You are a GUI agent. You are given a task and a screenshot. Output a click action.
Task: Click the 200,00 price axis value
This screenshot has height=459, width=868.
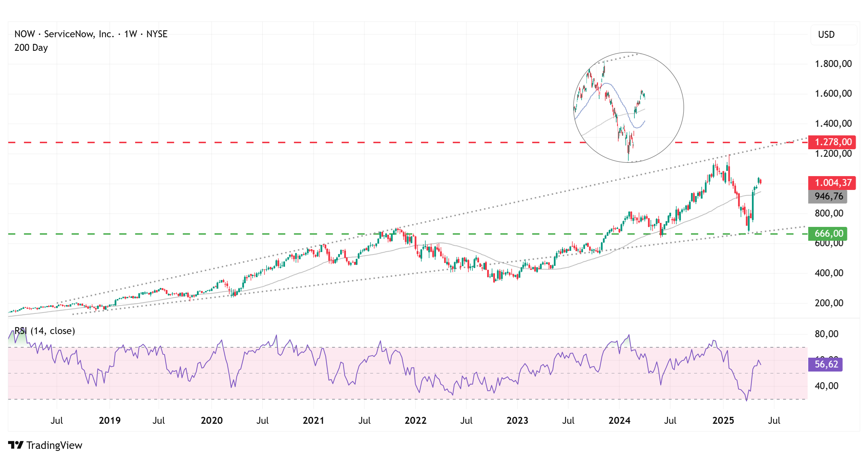point(829,303)
